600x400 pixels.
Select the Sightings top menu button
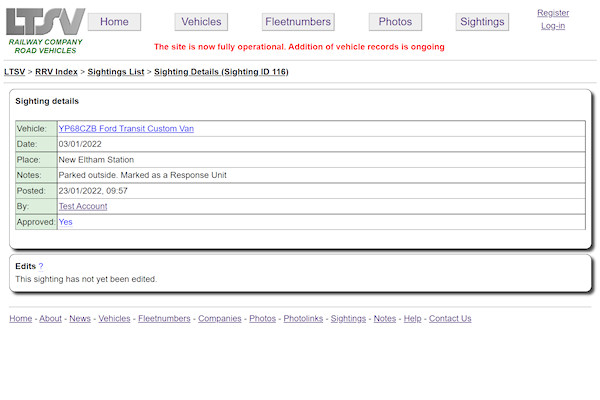pos(482,22)
